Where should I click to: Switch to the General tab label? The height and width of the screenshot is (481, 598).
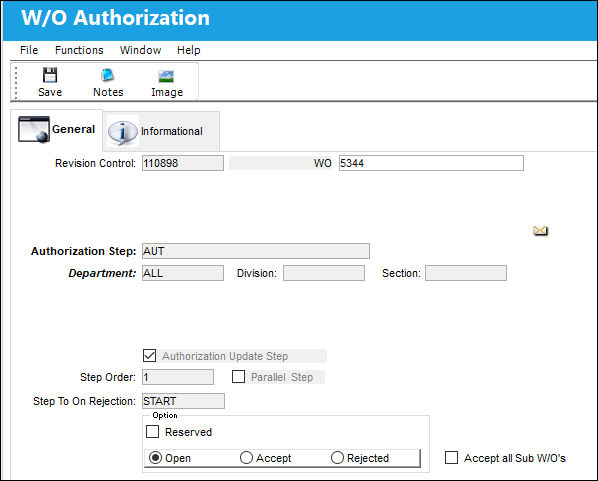(x=73, y=129)
